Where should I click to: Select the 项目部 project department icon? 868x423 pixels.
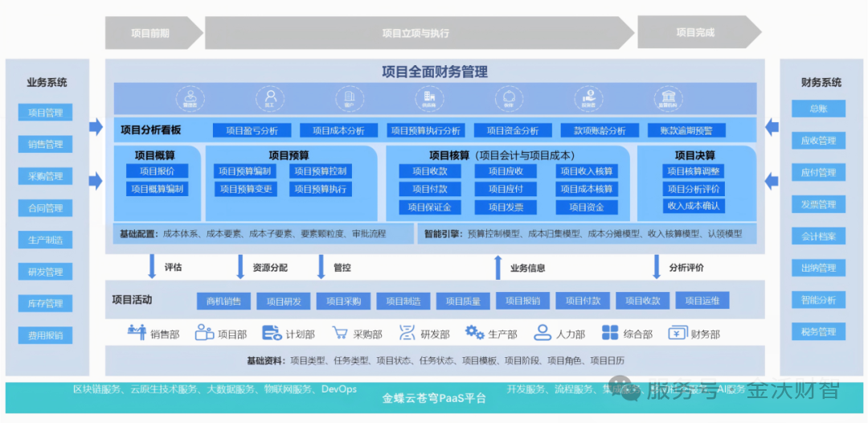pyautogui.click(x=204, y=333)
